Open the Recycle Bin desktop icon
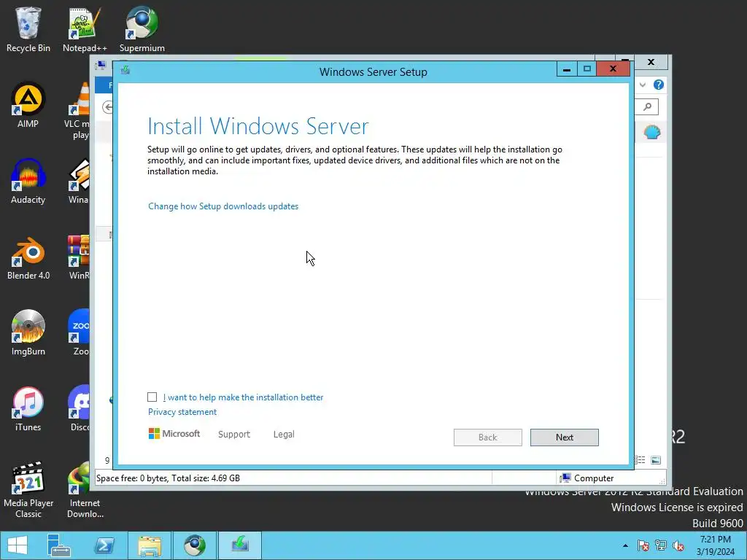Image resolution: width=747 pixels, height=560 pixels. [x=28, y=29]
